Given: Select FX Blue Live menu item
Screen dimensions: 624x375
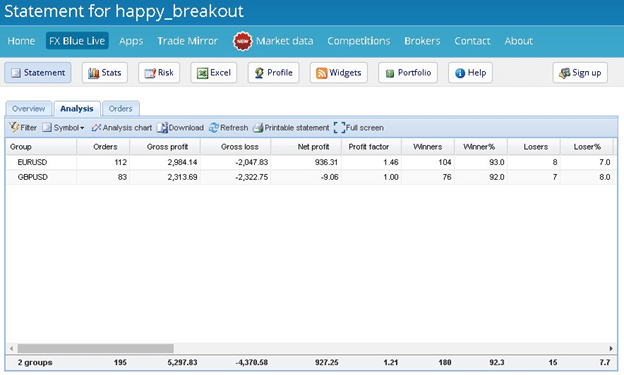Looking at the screenshot, I should click(77, 41).
